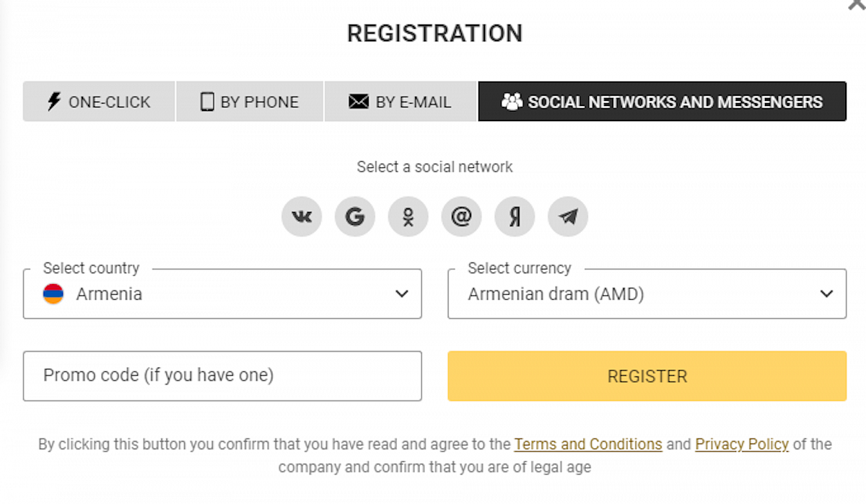
Task: Click the envelope icon in By E-mail tab
Action: 359,102
